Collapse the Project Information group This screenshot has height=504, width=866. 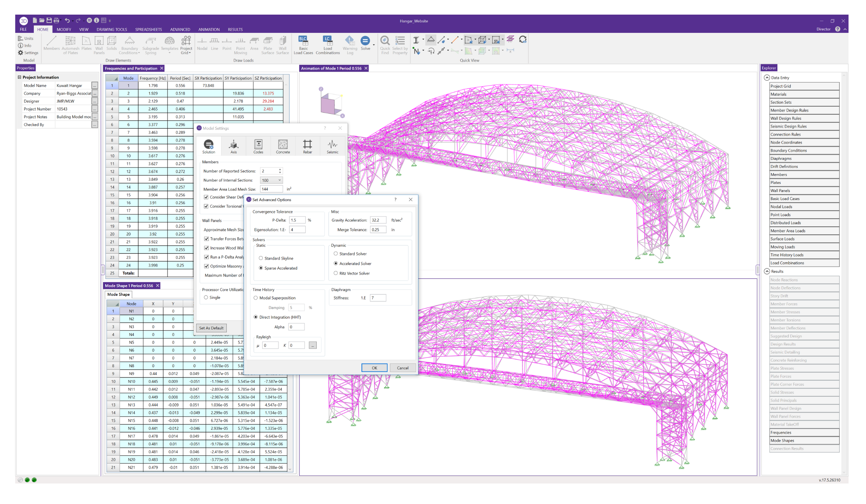[x=20, y=77]
